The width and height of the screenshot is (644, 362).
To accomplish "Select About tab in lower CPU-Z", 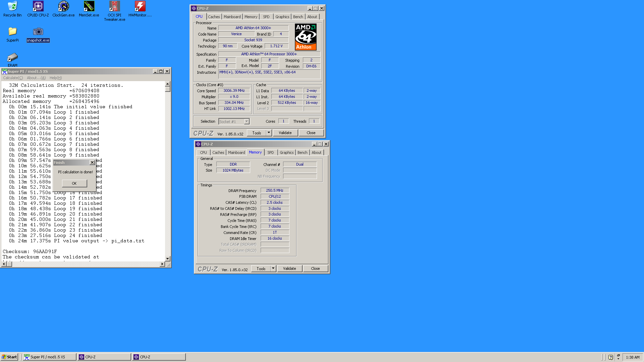I will [x=316, y=153].
